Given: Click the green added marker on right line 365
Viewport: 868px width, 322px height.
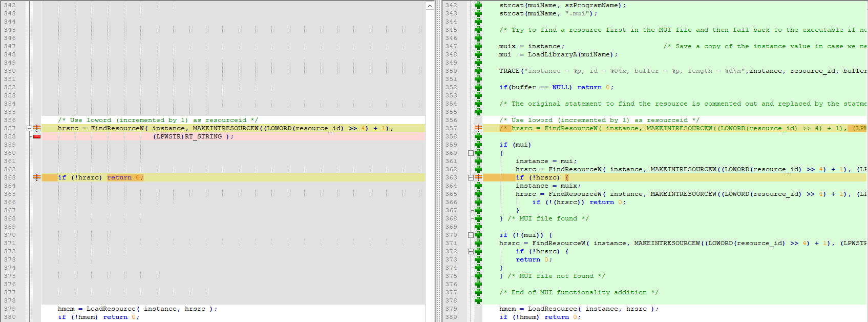Looking at the screenshot, I should (478, 194).
